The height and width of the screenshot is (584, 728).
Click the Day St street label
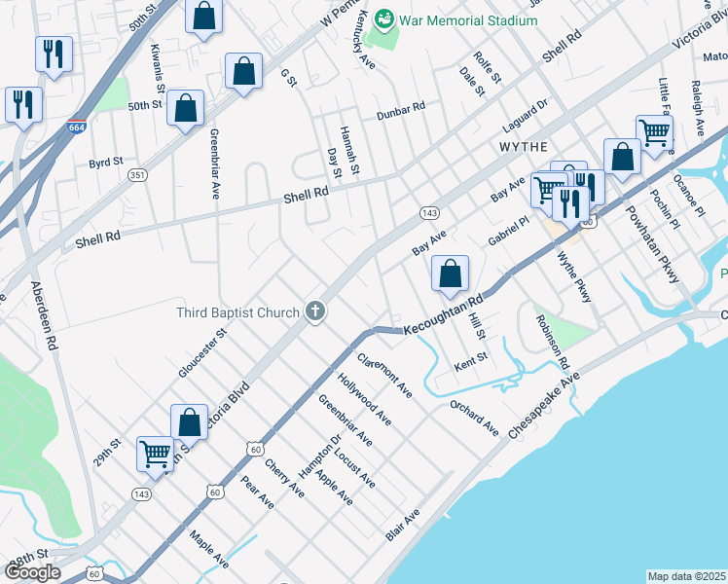(x=334, y=163)
